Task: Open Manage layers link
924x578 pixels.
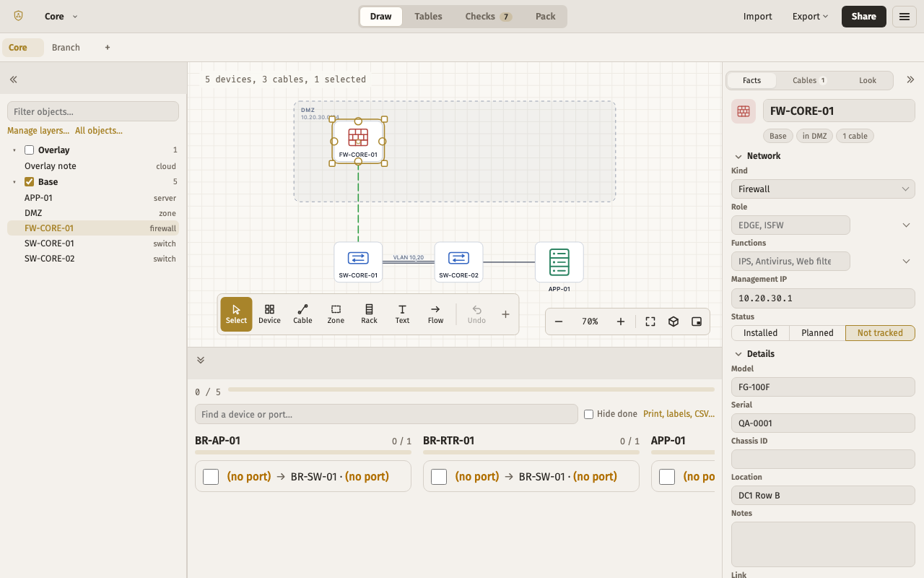Action: click(38, 131)
